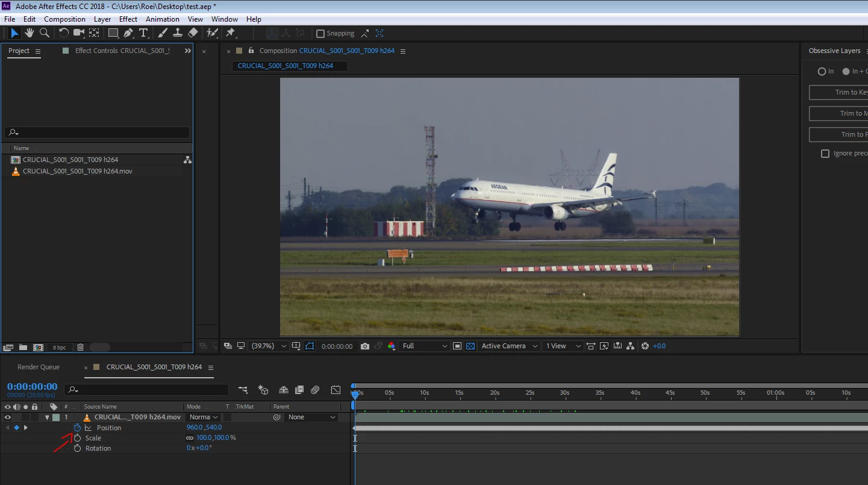Click the new composition icon in Project panel
The image size is (868, 485).
[38, 347]
